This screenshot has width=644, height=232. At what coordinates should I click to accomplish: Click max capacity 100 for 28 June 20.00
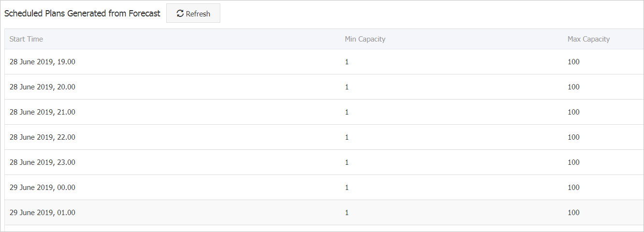pos(573,87)
